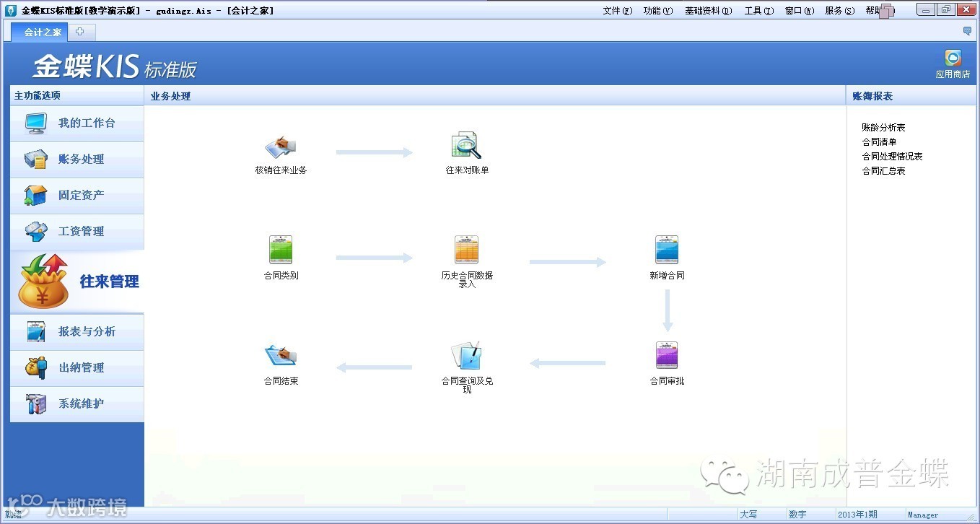Open the 应用商店 app store icon

pos(953,64)
